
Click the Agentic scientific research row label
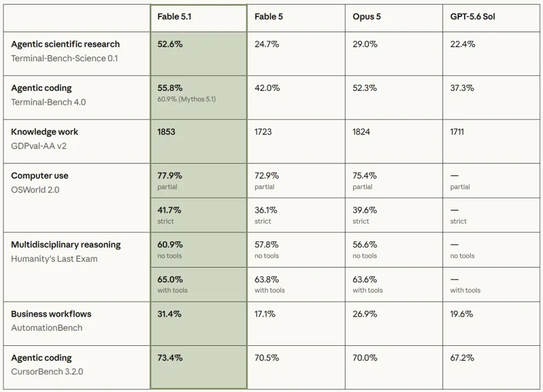click(x=65, y=44)
